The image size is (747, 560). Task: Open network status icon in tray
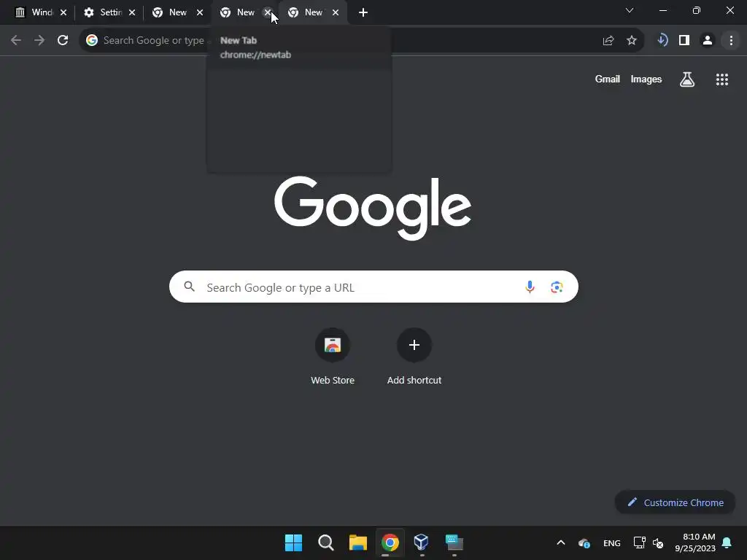click(x=639, y=542)
